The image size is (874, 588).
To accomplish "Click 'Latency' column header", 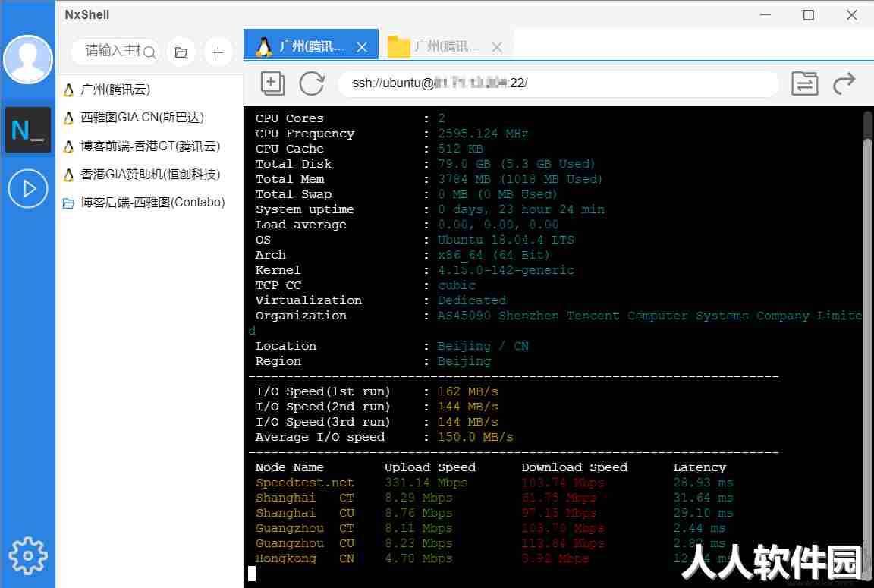I will (699, 468).
